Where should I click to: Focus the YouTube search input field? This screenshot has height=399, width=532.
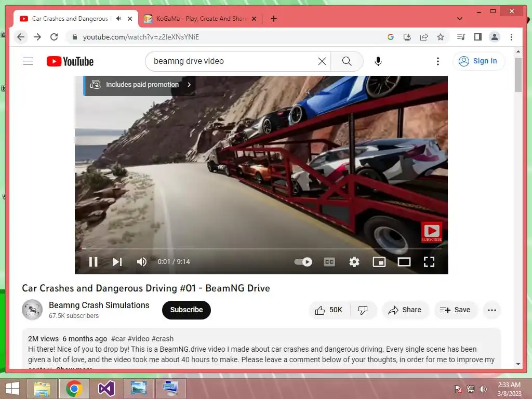234,61
